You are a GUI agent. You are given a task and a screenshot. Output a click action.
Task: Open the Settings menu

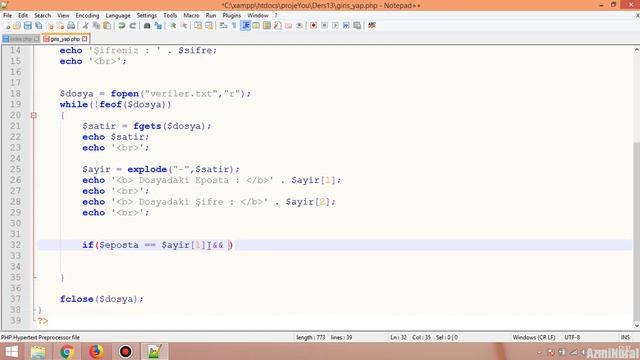(x=147, y=16)
